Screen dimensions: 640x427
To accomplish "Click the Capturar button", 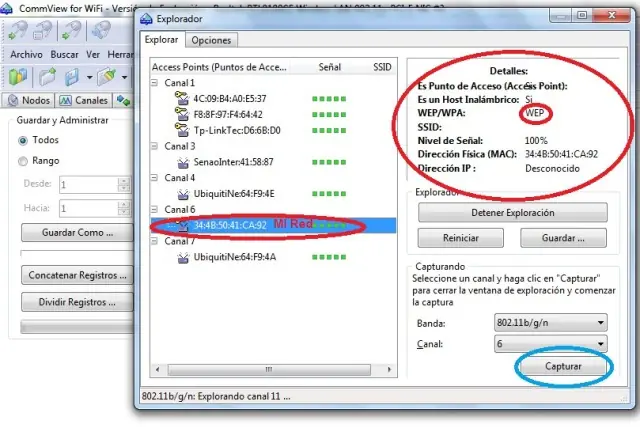I will [x=563, y=366].
